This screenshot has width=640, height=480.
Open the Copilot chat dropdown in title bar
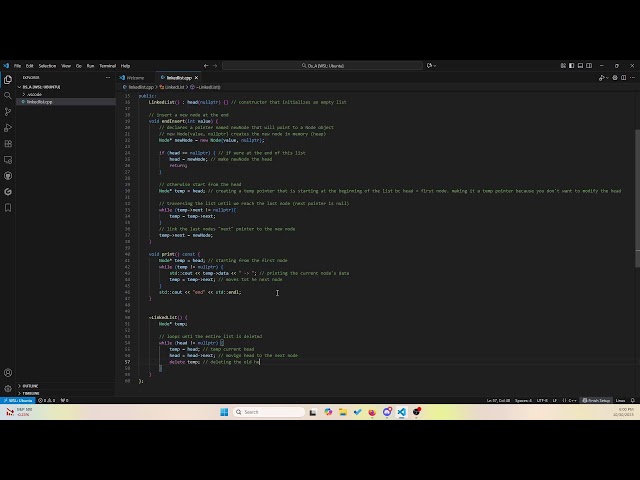(x=431, y=66)
